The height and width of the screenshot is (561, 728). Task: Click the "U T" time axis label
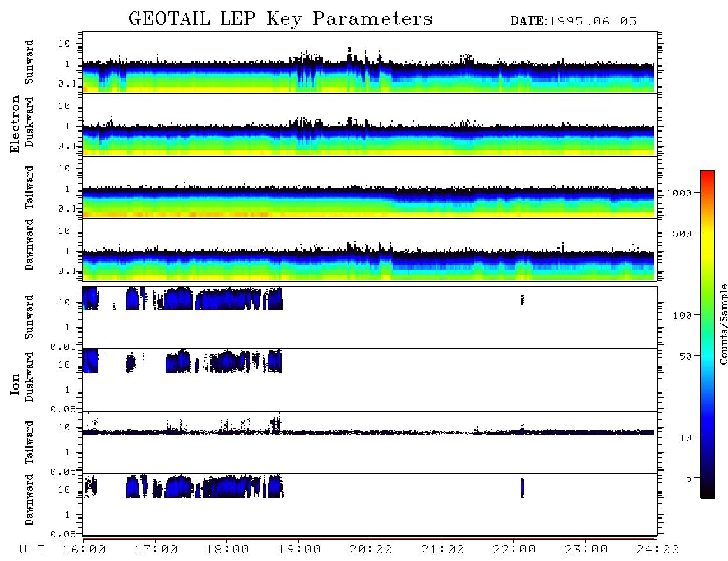tap(32, 550)
